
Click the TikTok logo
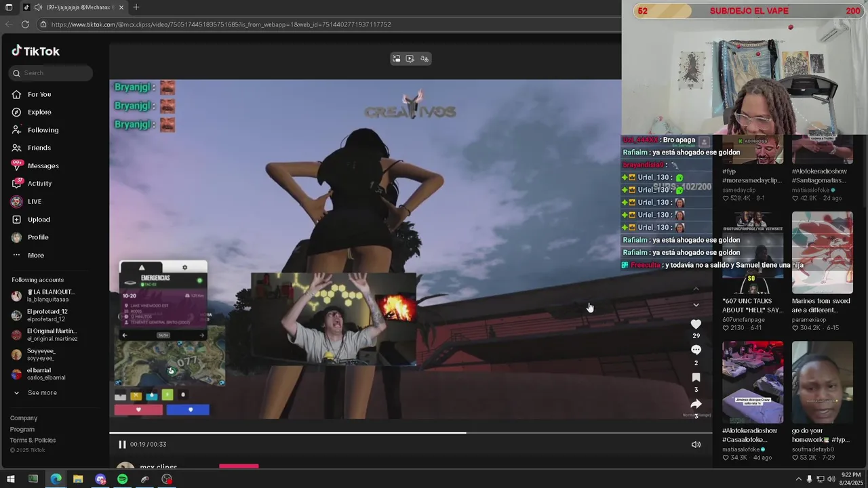click(x=35, y=51)
